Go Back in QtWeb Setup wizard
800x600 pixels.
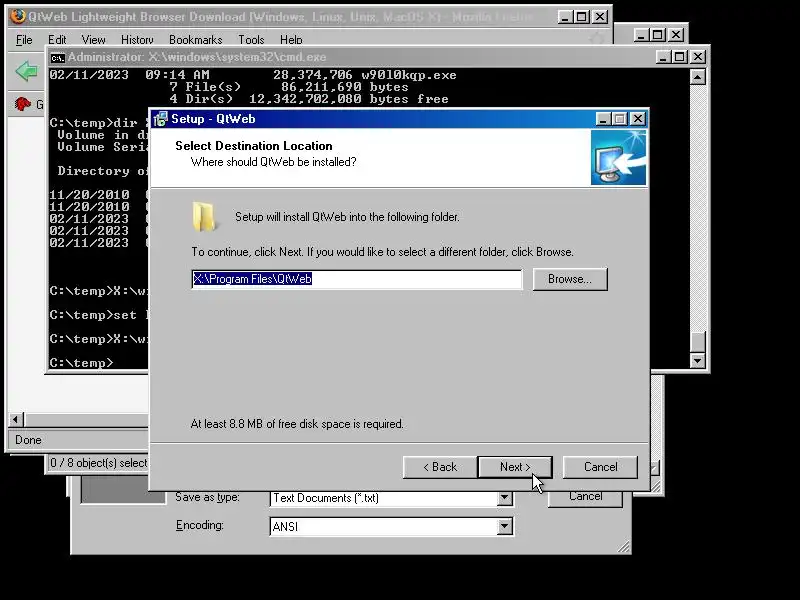pos(440,467)
